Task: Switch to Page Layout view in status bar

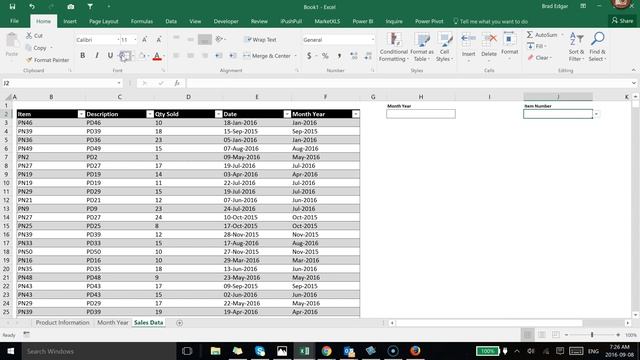Action: (542, 335)
